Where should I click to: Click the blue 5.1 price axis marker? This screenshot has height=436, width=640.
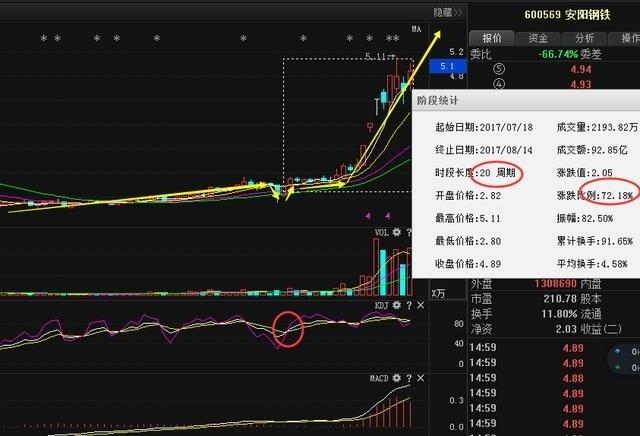click(x=447, y=66)
